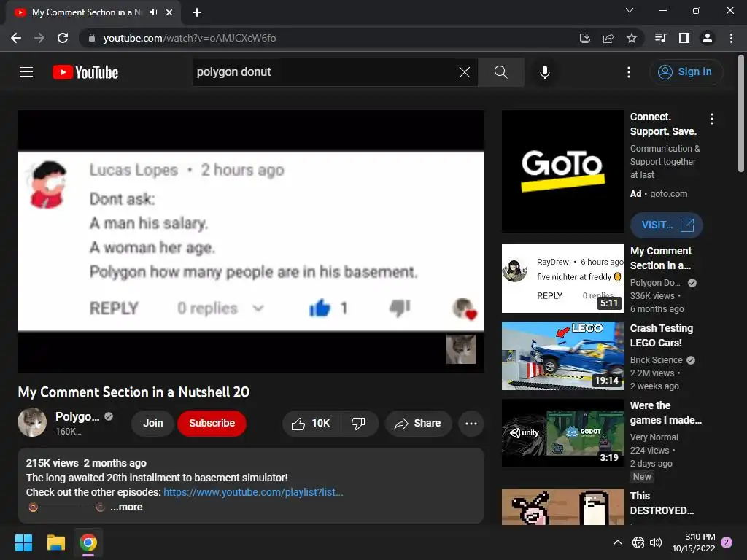
Task: Show hidden system tray icons
Action: coord(617,542)
